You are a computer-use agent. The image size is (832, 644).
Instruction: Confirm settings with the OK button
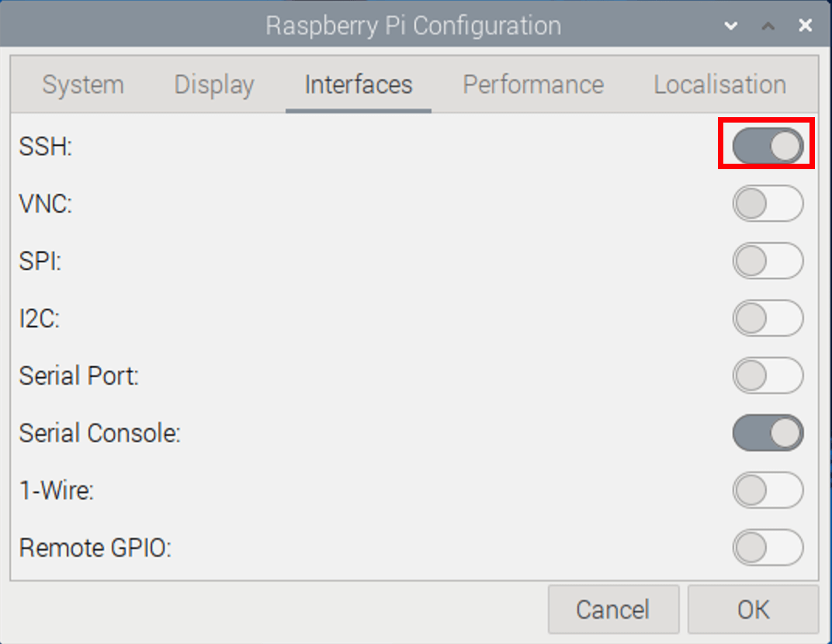click(753, 610)
